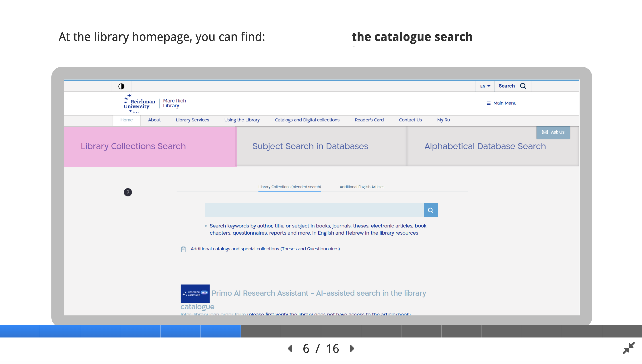Click the magnifier icon next to Search
This screenshot has height=364, width=642.
click(x=523, y=86)
